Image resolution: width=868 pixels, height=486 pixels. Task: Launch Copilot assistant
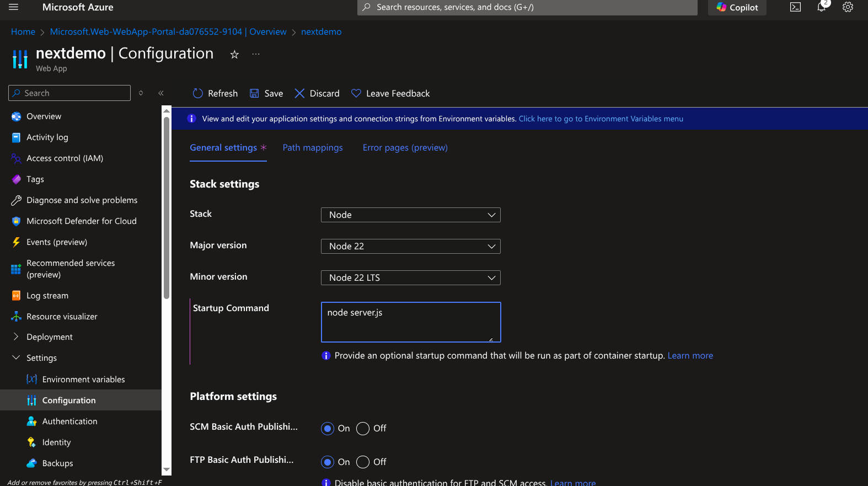737,7
